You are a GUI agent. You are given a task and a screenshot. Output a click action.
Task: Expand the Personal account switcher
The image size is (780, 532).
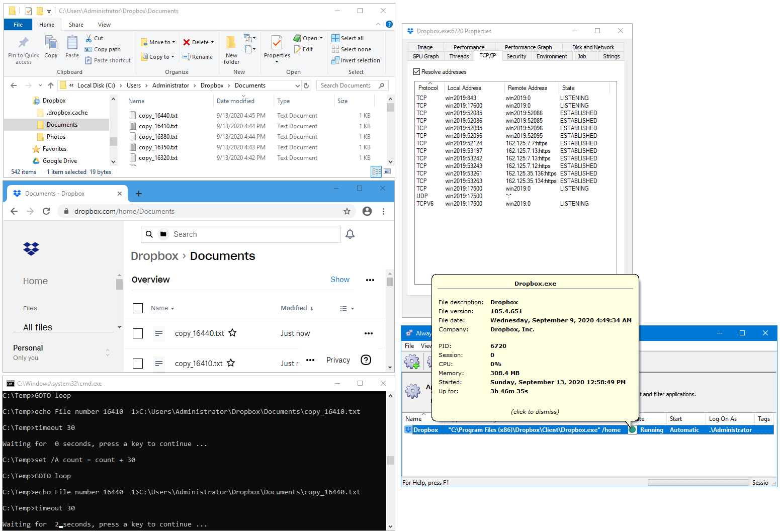pos(108,352)
